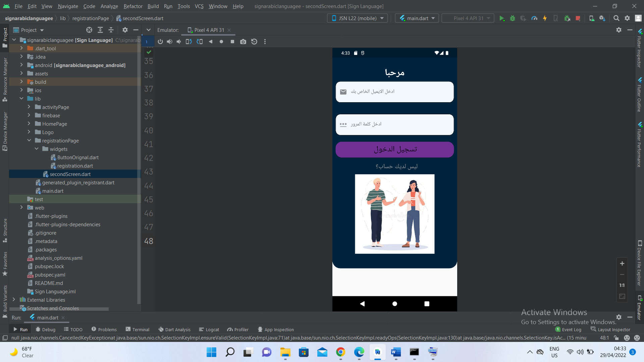Expand the activityPage folder
This screenshot has width=644, height=362.
[x=29, y=107]
